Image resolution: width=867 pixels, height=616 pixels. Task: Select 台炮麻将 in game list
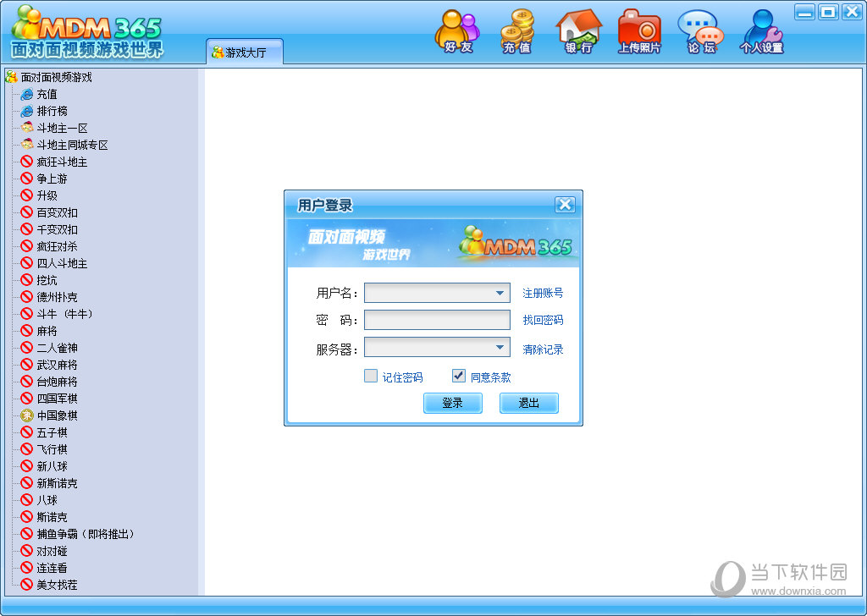[x=57, y=382]
